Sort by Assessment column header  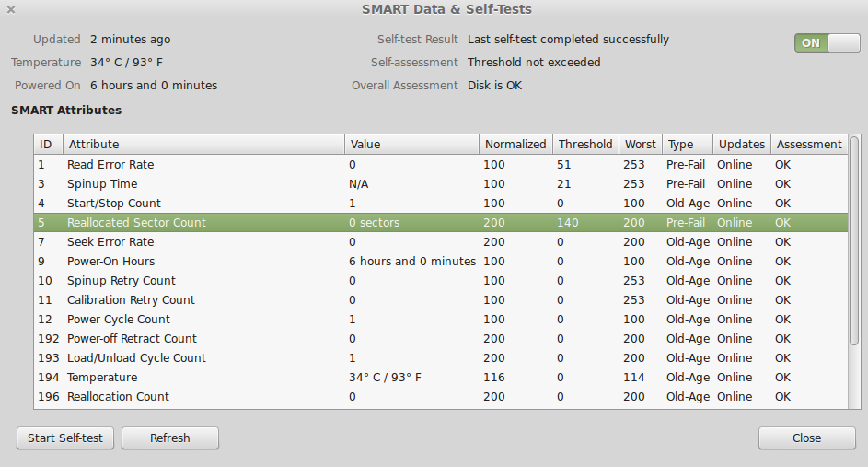click(809, 144)
